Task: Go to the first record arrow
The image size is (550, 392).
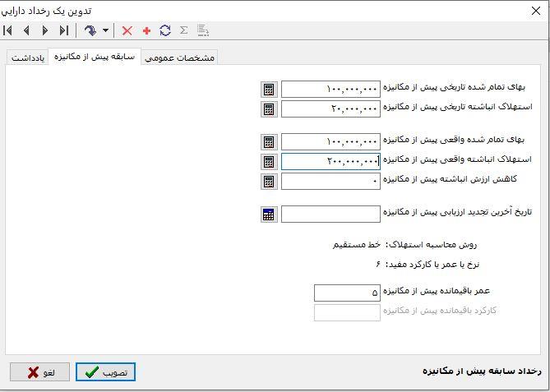Action: [8, 30]
